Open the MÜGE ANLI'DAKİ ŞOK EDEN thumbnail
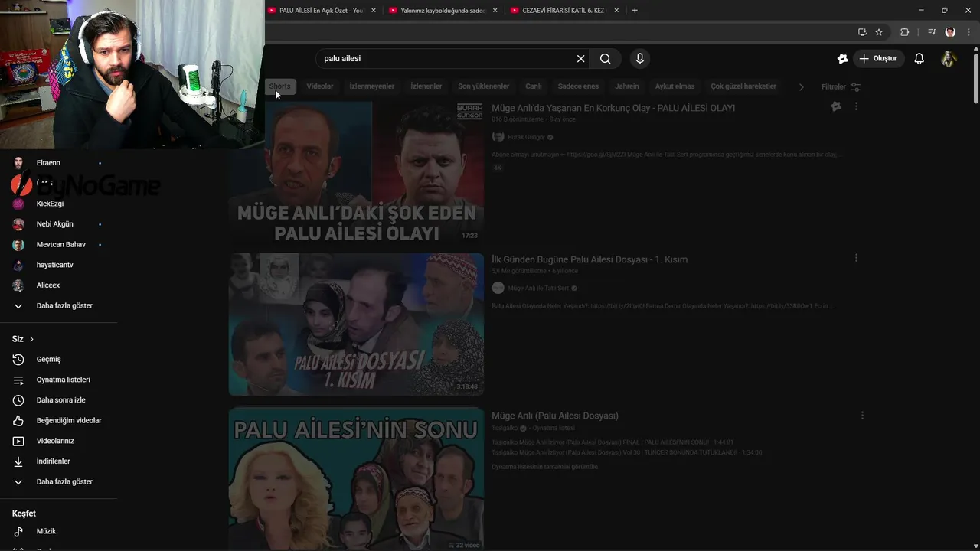Screen dimensions: 980x551 [356, 172]
